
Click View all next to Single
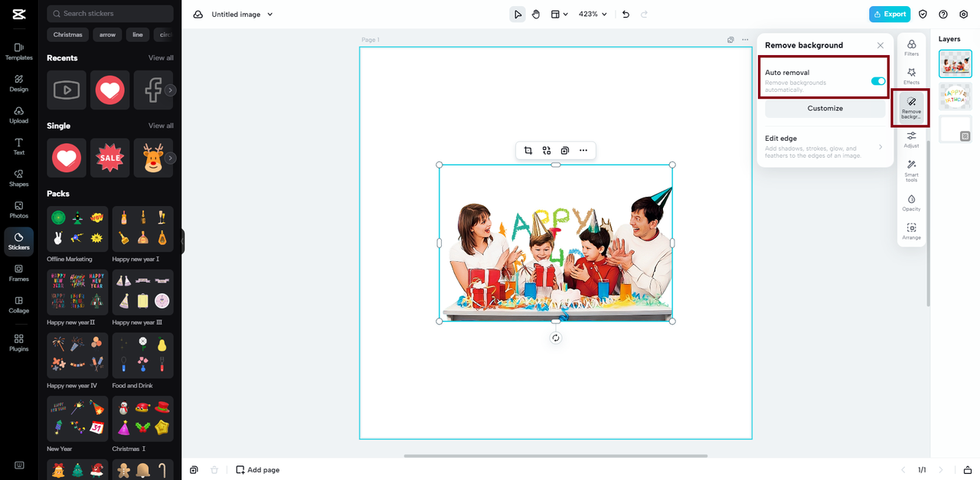tap(161, 126)
